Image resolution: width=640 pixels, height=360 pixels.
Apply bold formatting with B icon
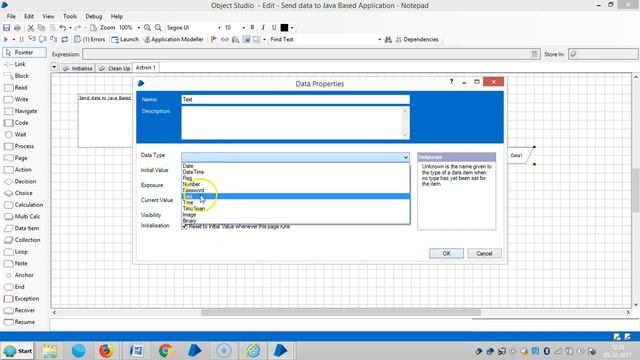[x=252, y=27]
